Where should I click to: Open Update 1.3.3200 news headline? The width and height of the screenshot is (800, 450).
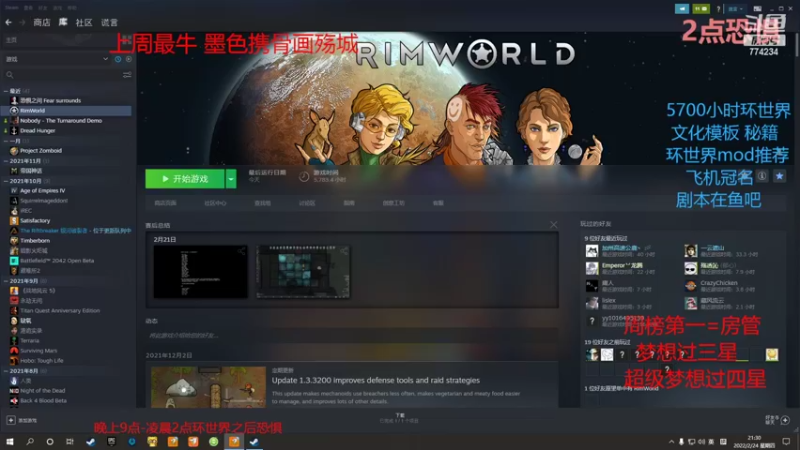pyautogui.click(x=376, y=380)
